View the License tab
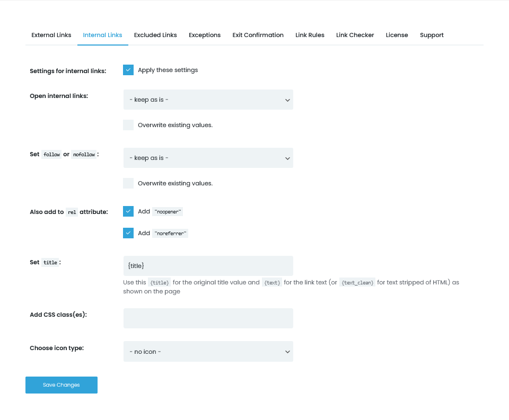Viewport: 509px width, 420px height. coord(397,35)
